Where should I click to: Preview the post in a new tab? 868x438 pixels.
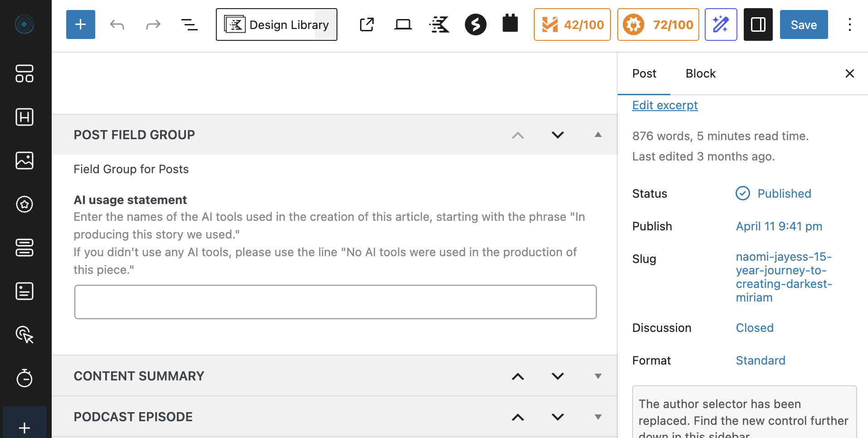point(367,24)
